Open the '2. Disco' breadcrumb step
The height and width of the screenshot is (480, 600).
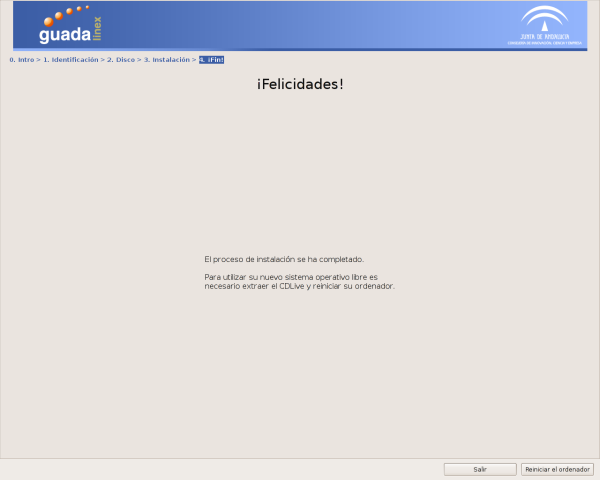click(121, 60)
